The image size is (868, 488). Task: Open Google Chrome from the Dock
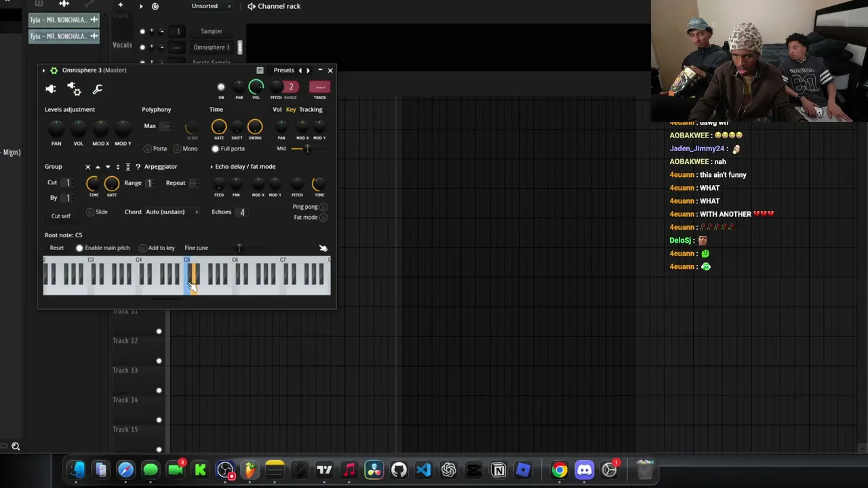[x=559, y=470]
